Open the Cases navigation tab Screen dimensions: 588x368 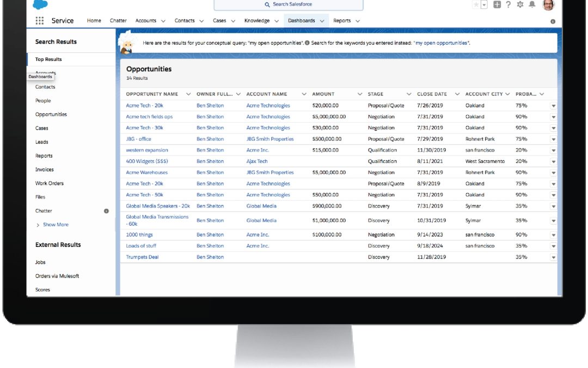click(x=219, y=21)
